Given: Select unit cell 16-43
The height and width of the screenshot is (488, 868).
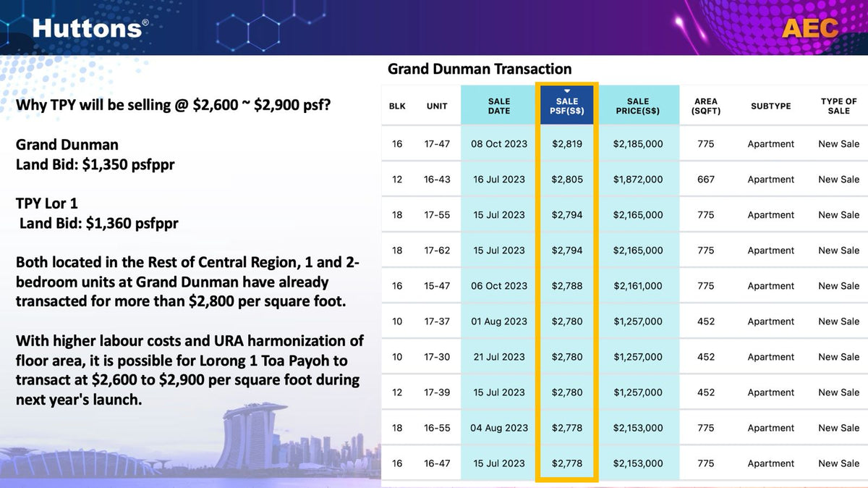Looking at the screenshot, I should (437, 180).
